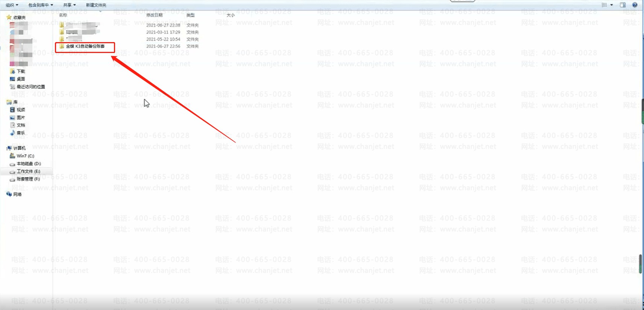This screenshot has width=644, height=310.
Task: Select 下载 in the favorites list
Action: point(21,71)
